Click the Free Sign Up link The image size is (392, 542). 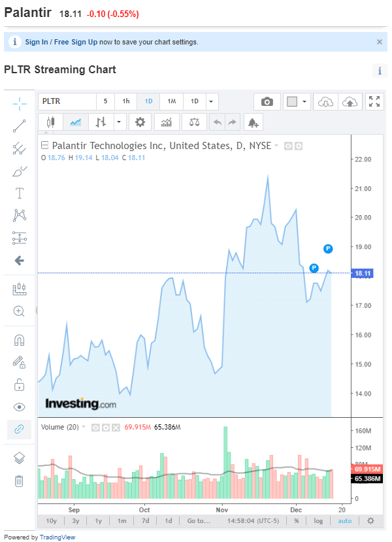(x=76, y=42)
